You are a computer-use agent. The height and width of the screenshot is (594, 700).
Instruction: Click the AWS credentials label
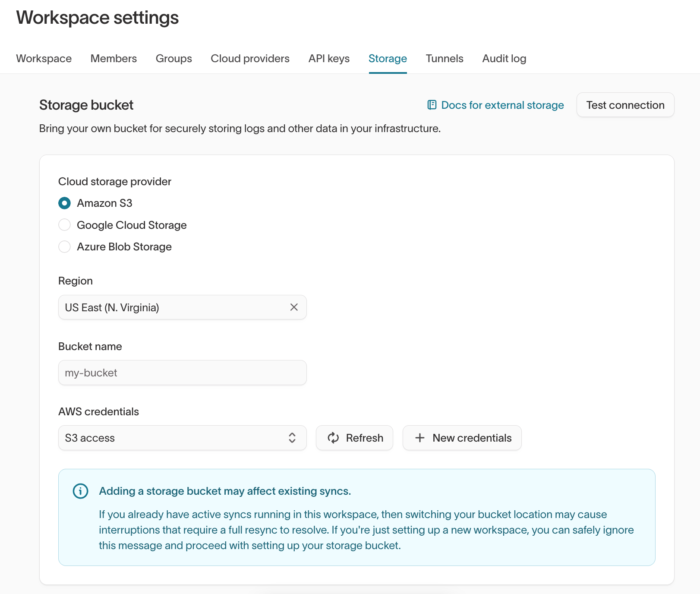98,412
